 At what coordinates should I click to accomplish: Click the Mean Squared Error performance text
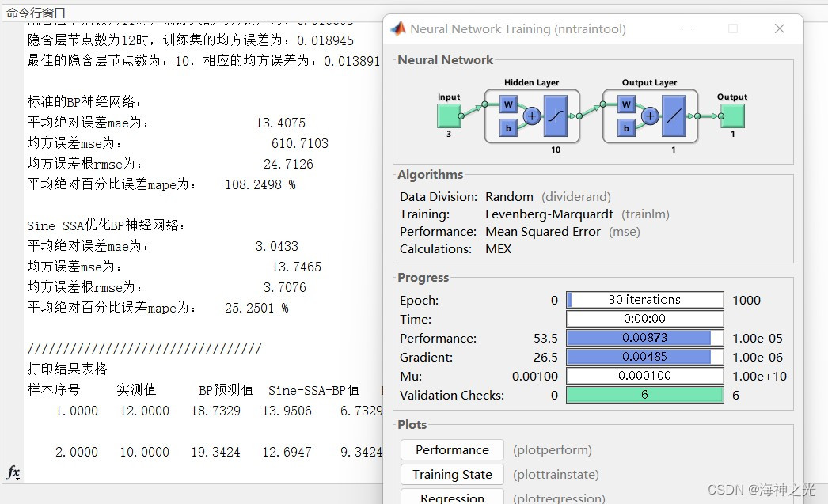click(x=543, y=232)
